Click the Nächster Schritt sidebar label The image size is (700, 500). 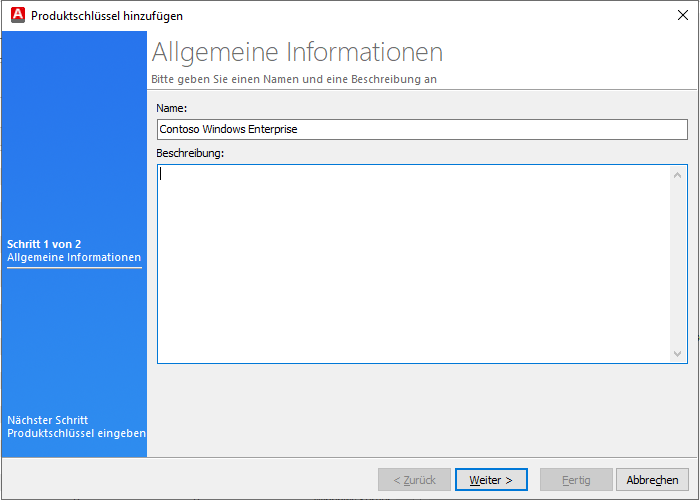(x=48, y=420)
